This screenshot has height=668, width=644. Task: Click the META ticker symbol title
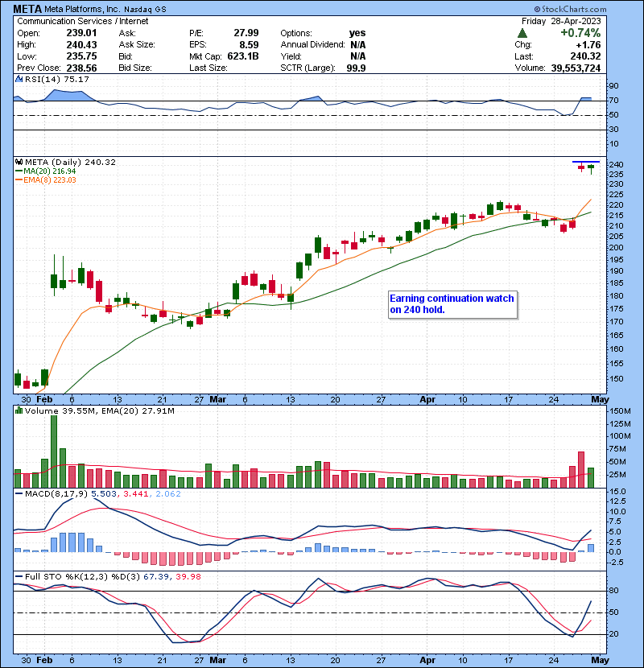pyautogui.click(x=27, y=9)
